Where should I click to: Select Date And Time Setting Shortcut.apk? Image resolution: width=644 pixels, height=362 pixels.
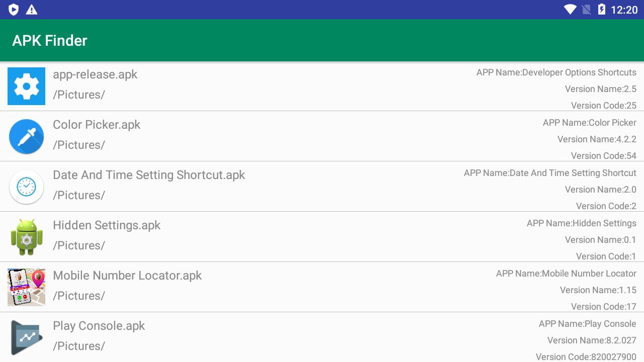coord(149,175)
